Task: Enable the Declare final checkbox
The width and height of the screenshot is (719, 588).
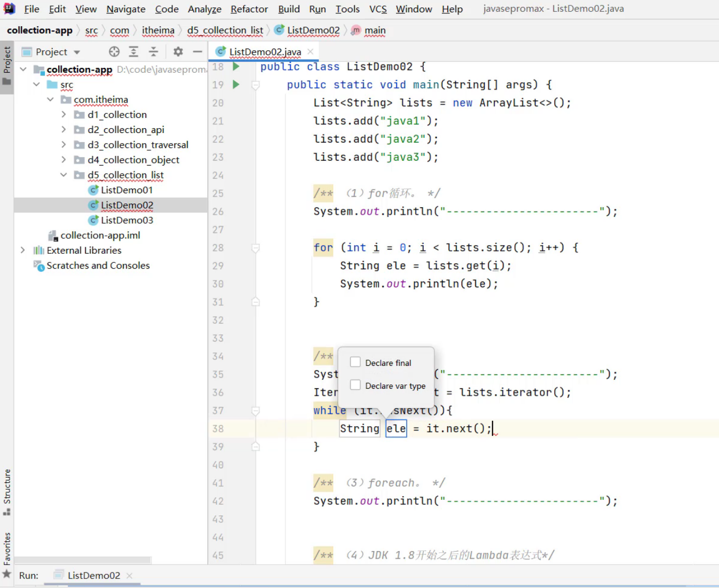Action: [x=355, y=362]
